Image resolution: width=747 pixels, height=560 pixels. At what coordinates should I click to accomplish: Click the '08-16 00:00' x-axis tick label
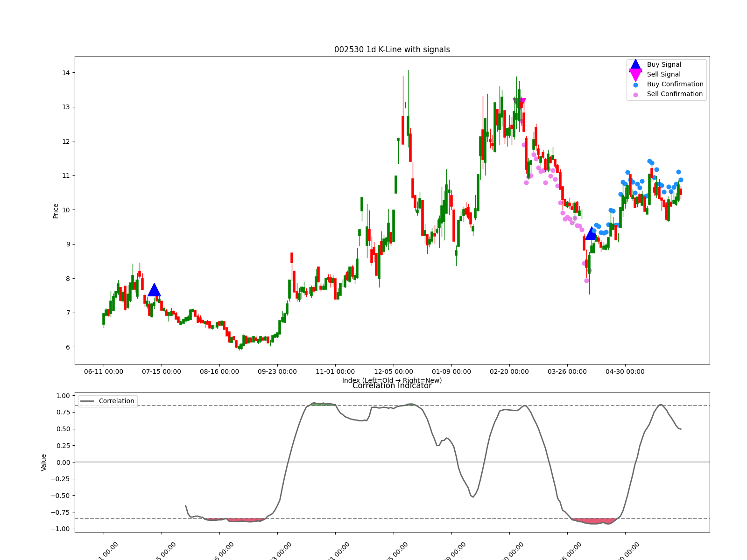(x=219, y=371)
